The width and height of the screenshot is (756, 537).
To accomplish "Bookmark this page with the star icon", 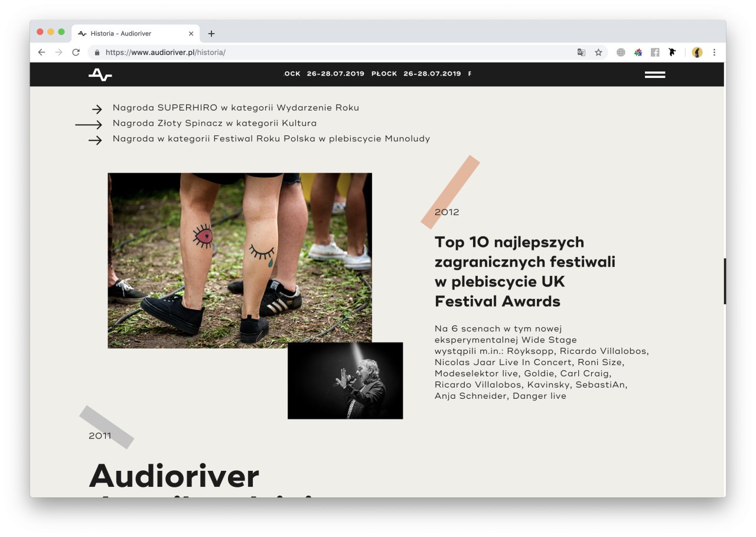I will coord(598,52).
